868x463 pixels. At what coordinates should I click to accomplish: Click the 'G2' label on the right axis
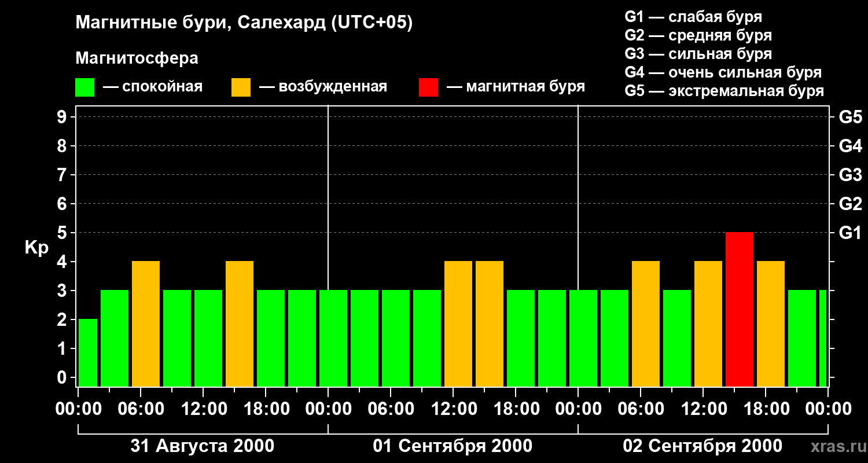850,204
